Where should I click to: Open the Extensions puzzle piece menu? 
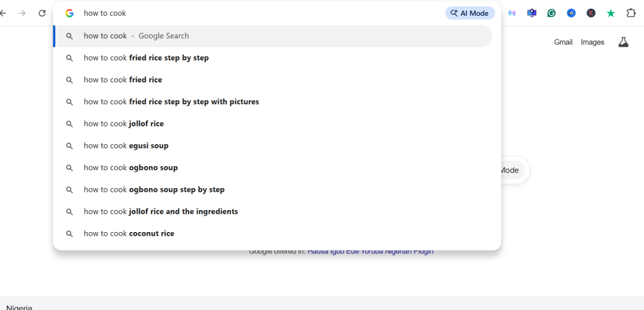(x=631, y=13)
